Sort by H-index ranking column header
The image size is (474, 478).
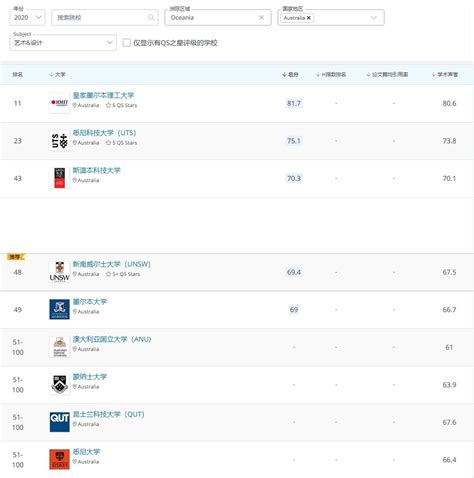click(331, 74)
